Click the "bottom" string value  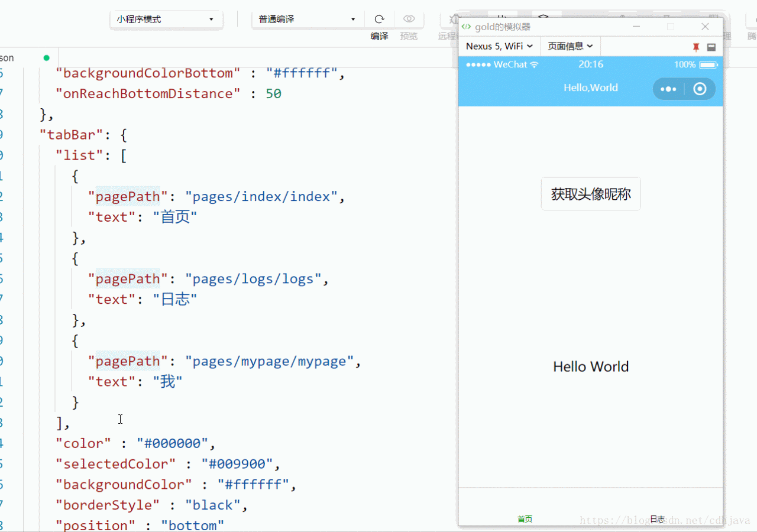pyautogui.click(x=193, y=525)
